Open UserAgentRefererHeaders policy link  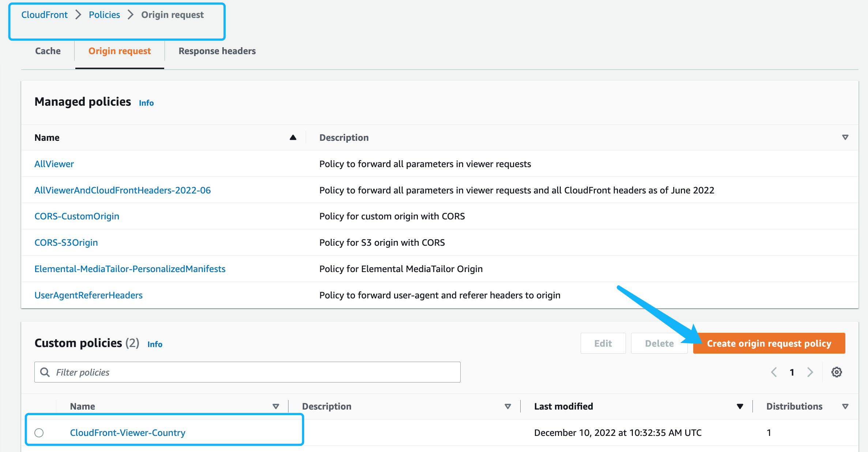[88, 295]
